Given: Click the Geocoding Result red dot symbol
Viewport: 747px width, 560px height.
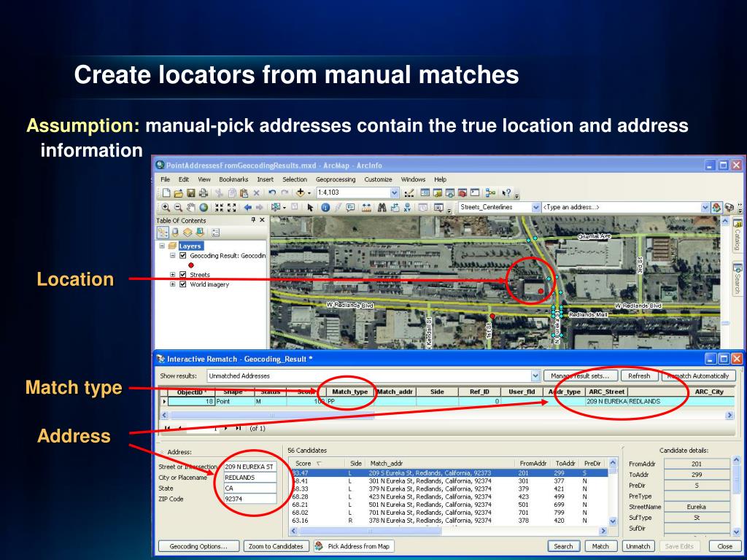Looking at the screenshot, I should click(191, 265).
